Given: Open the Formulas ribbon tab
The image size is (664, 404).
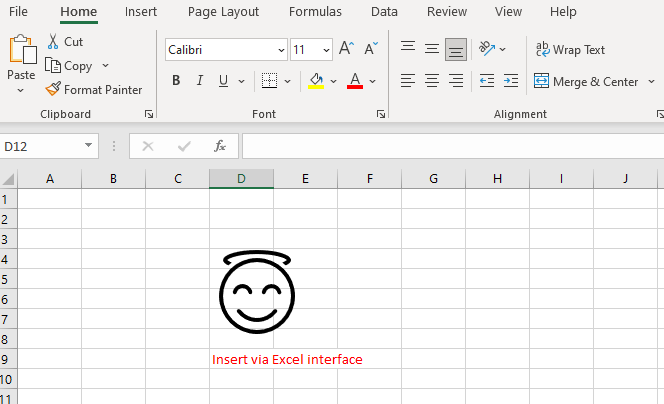Looking at the screenshot, I should coord(315,12).
